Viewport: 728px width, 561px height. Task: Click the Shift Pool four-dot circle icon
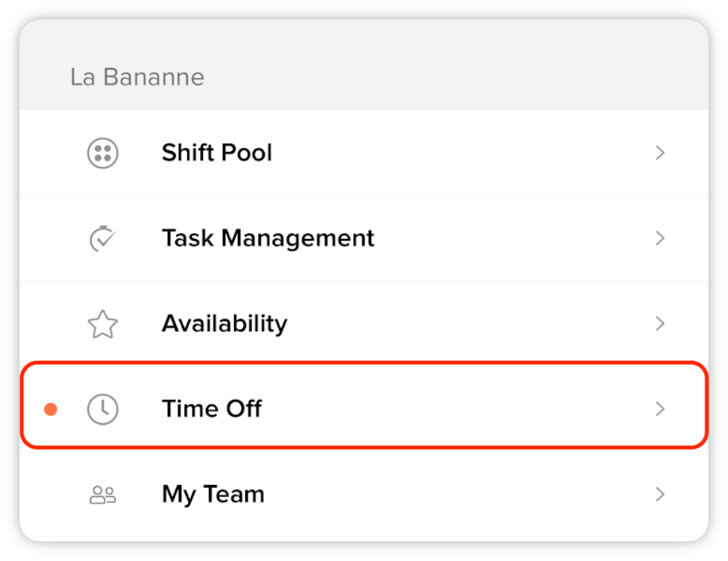(x=103, y=153)
